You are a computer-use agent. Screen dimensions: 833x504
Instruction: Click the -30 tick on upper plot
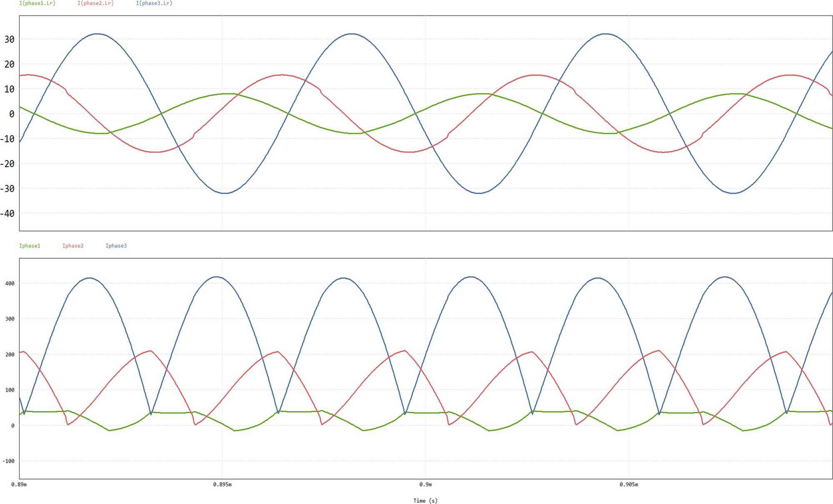click(7, 189)
